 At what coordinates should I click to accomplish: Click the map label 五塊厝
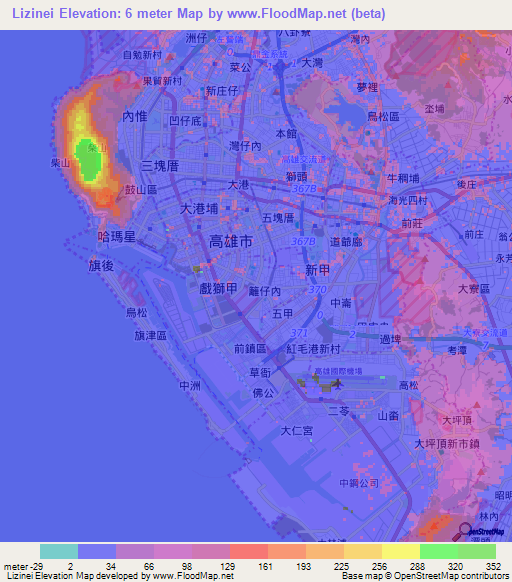(278, 218)
